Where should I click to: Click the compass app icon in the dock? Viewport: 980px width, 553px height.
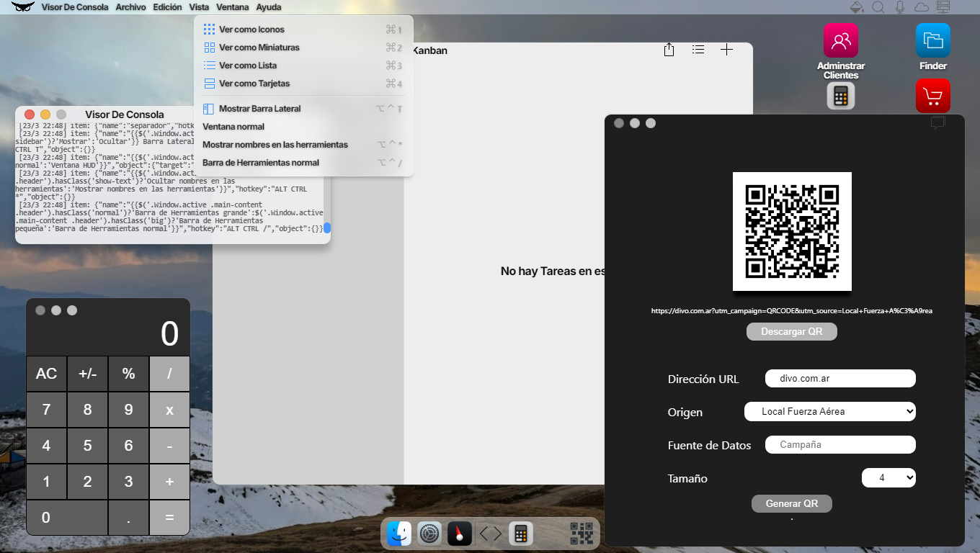coord(460,534)
